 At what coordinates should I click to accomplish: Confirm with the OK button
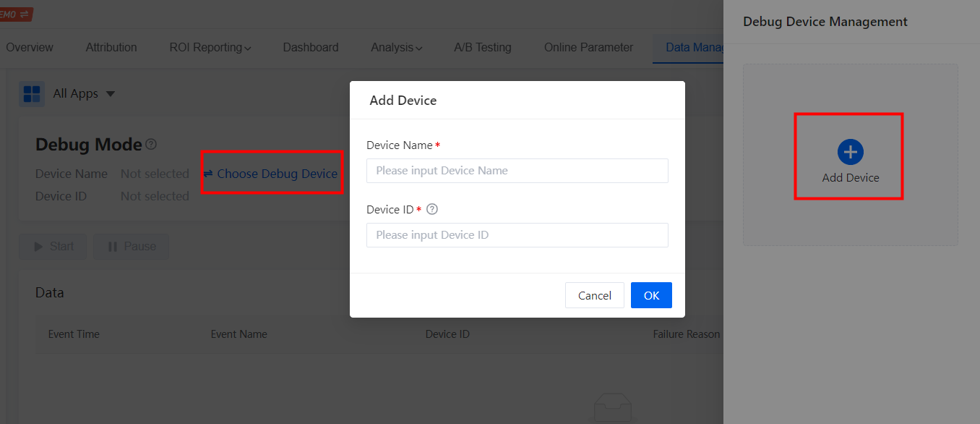click(x=651, y=295)
